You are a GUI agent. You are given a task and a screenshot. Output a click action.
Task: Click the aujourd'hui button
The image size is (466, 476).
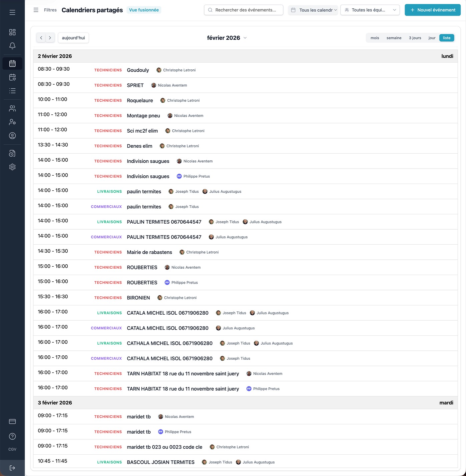[x=73, y=38]
